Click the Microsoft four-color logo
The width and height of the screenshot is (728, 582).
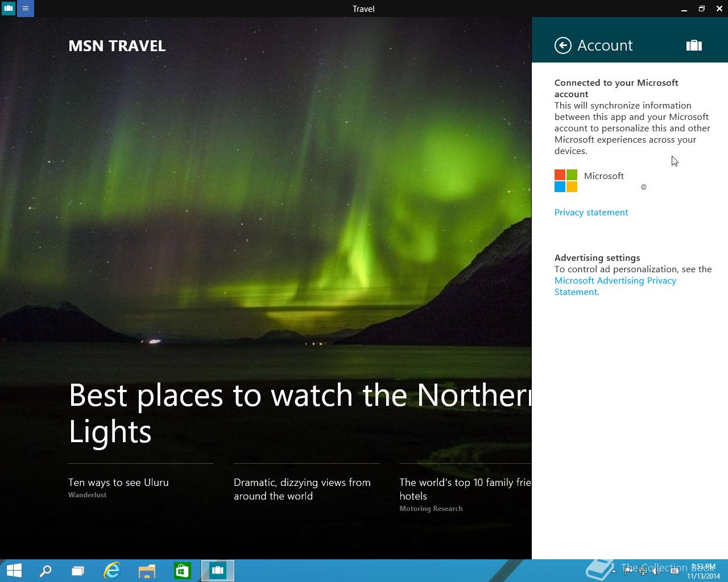pos(566,181)
